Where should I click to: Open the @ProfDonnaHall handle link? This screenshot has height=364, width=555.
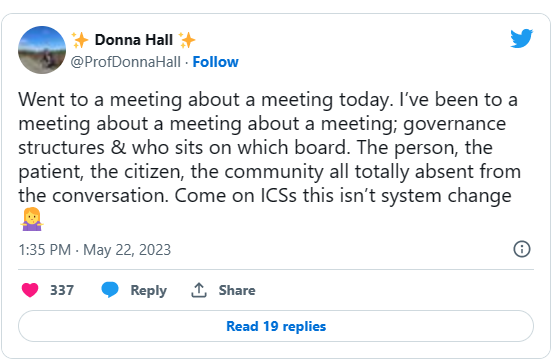(126, 62)
